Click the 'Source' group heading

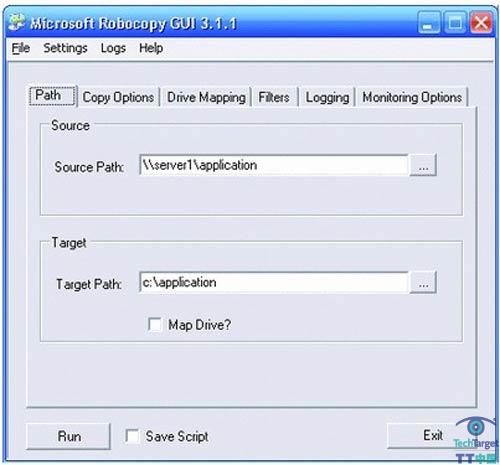pyautogui.click(x=70, y=126)
